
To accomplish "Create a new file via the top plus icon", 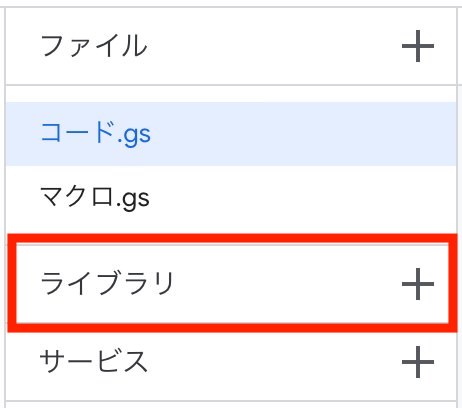I will [x=418, y=46].
